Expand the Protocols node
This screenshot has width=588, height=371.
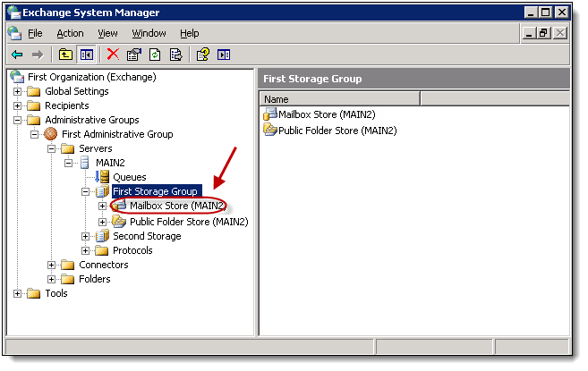(86, 250)
